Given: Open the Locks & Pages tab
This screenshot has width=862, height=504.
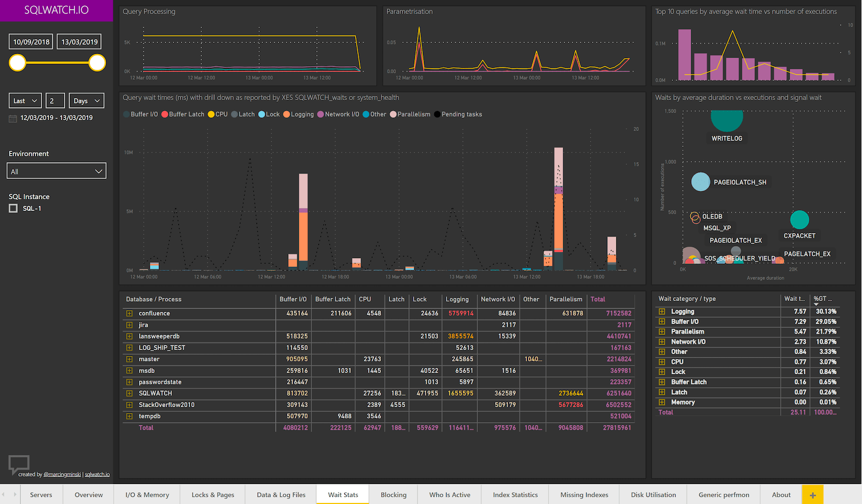Looking at the screenshot, I should tap(213, 495).
